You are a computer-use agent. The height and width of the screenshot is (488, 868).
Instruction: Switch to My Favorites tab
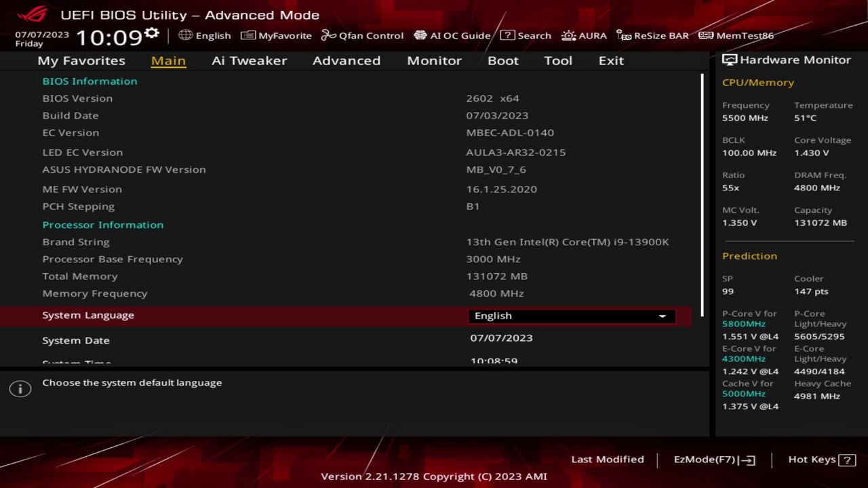81,60
